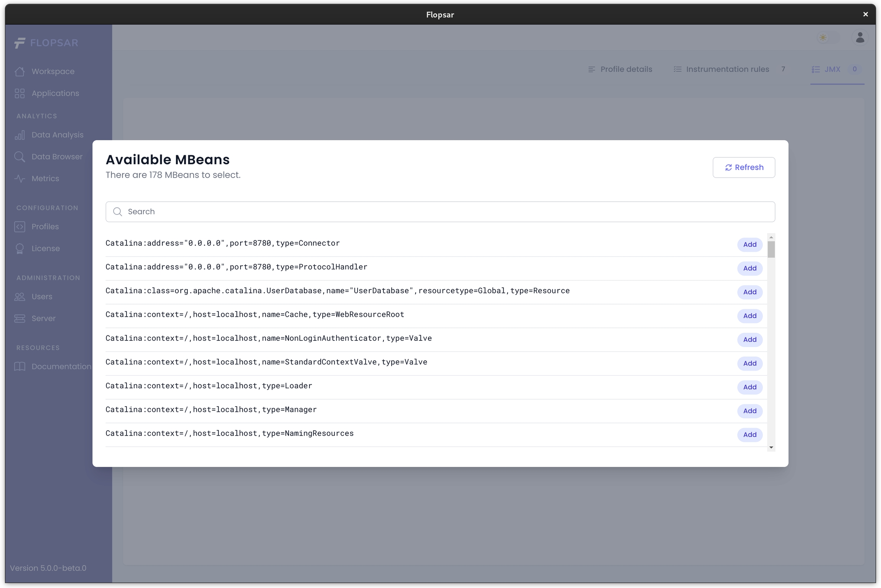Click the License badge icon
881x588 pixels.
click(x=20, y=248)
